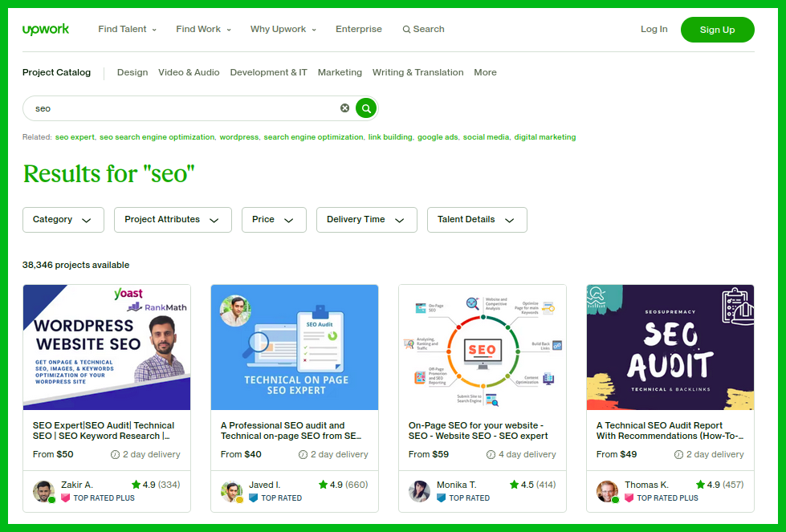Screen dimensions: 786x532
Task: Click the star rating for Thomas K.
Action: click(719, 485)
